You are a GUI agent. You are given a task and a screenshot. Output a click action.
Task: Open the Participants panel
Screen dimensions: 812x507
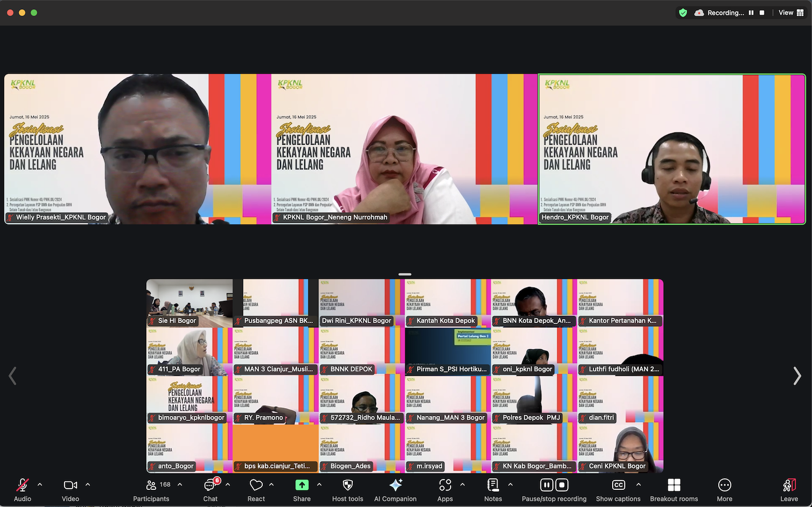pyautogui.click(x=151, y=485)
